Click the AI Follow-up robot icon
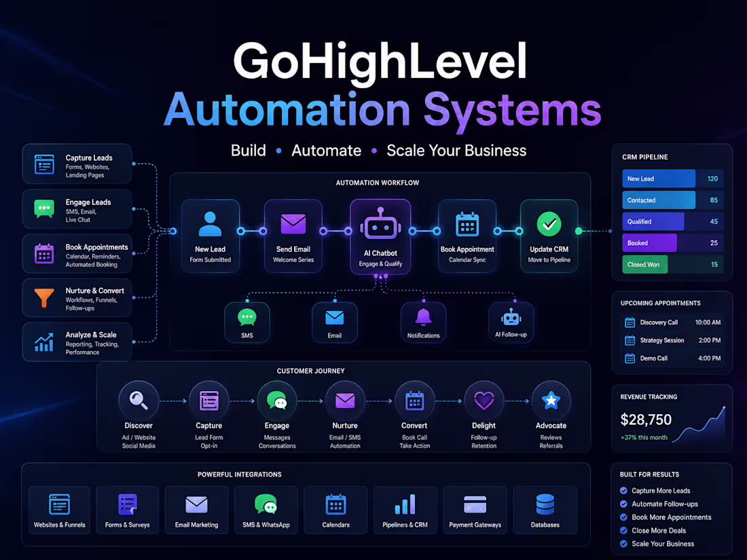This screenshot has width=747, height=560. pos(511,317)
